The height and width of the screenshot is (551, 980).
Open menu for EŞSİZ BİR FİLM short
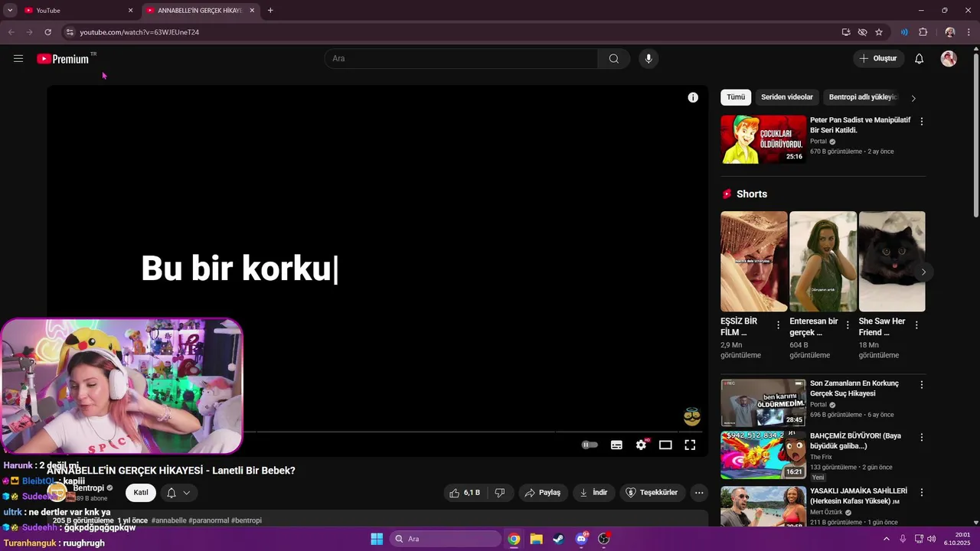[779, 325]
